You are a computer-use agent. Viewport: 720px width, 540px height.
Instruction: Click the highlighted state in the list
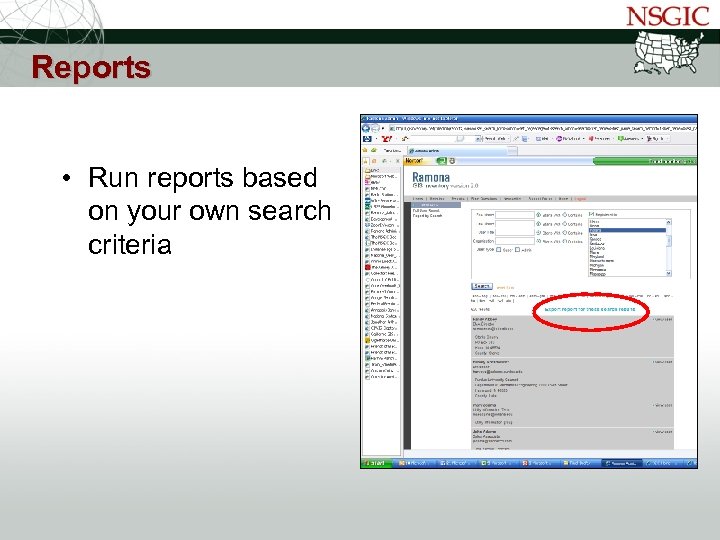[x=627, y=231]
